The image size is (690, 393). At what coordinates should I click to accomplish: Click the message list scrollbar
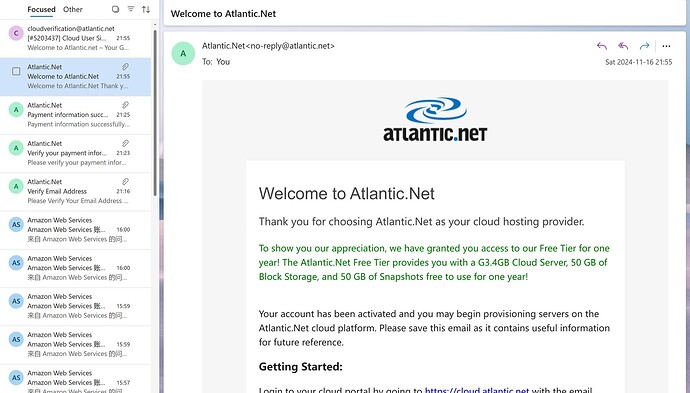tap(155, 114)
